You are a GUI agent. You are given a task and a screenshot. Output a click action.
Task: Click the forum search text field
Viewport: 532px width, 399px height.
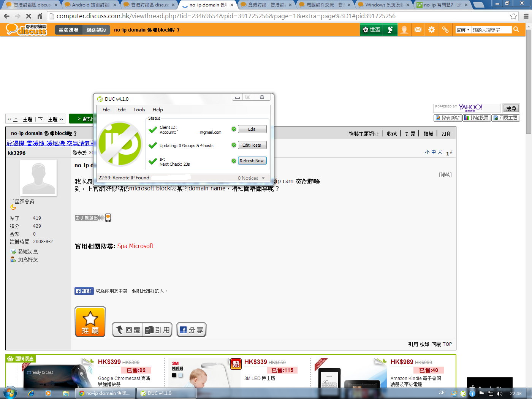491,30
